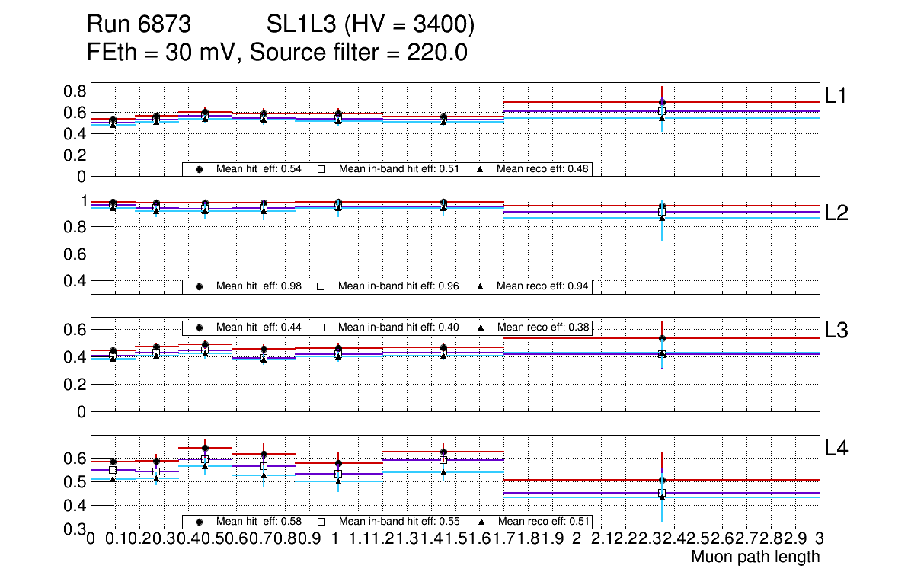The image size is (911, 588).
Task: Click the 'Run 6873' title text
Action: coord(139,26)
